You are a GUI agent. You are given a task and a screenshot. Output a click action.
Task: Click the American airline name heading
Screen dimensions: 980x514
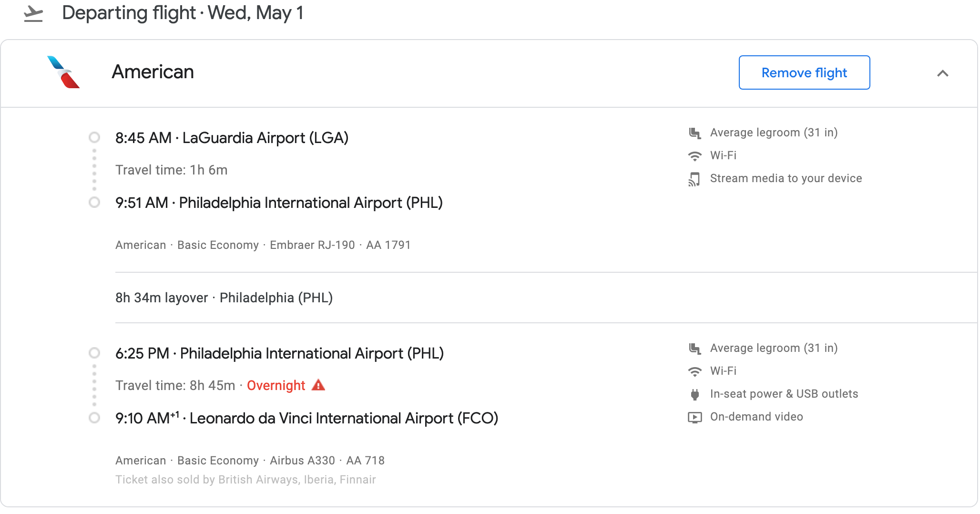pos(153,72)
